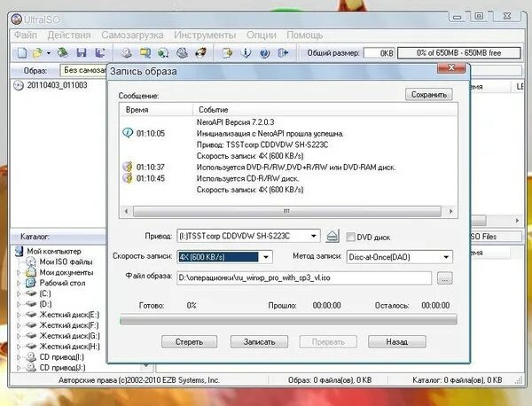Click the Привод: TSSTcorp CDDVDW SH-S223C log row
The height and width of the screenshot is (406, 532).
pos(262,144)
